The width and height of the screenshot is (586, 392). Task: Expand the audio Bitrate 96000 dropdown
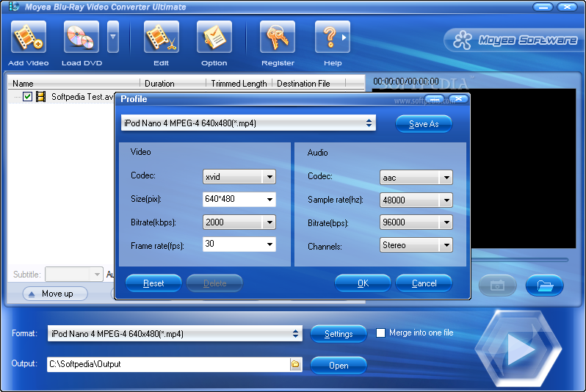click(446, 222)
